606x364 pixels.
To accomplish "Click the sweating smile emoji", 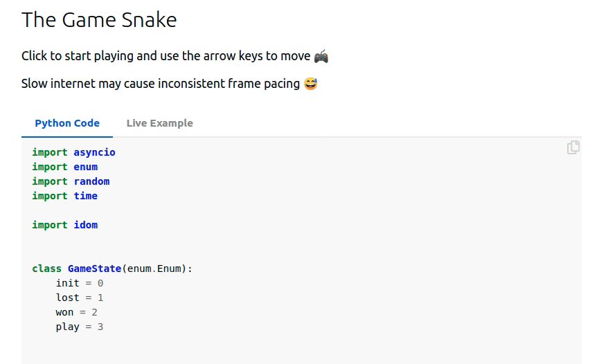I will (x=310, y=84).
